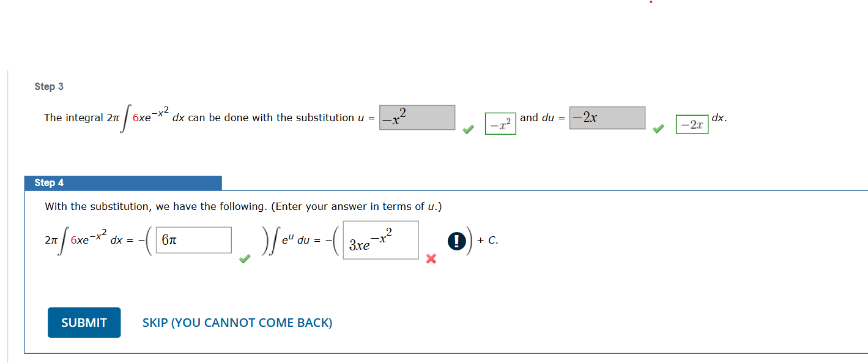Click the green checkmark beside the u substitution answer
The image size is (868, 363).
click(469, 129)
